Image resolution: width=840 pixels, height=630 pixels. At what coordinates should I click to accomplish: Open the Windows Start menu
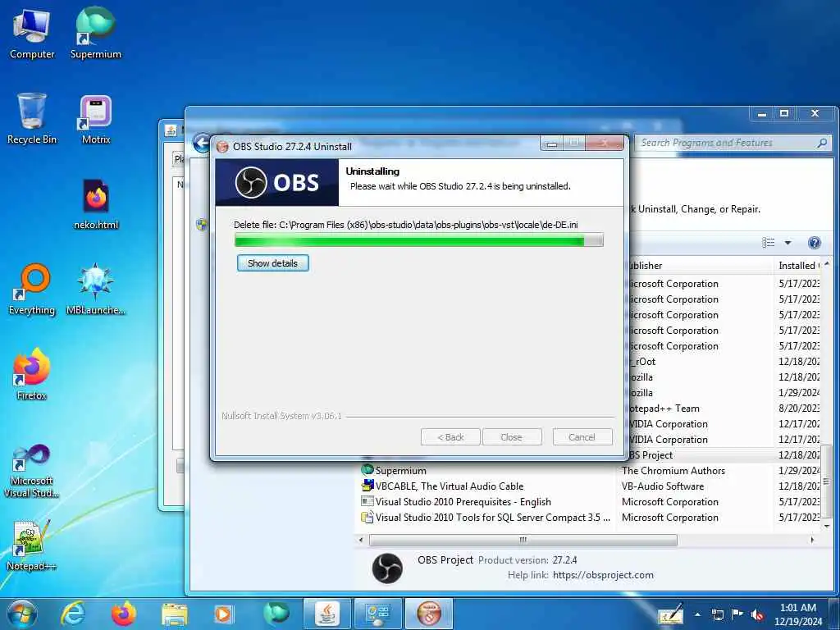(21, 614)
